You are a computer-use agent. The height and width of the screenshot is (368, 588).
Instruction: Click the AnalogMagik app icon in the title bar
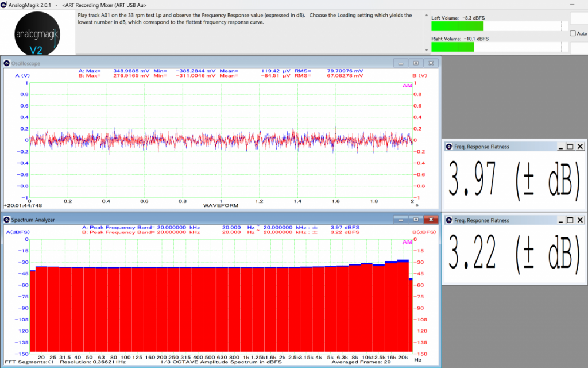[x=4, y=5]
